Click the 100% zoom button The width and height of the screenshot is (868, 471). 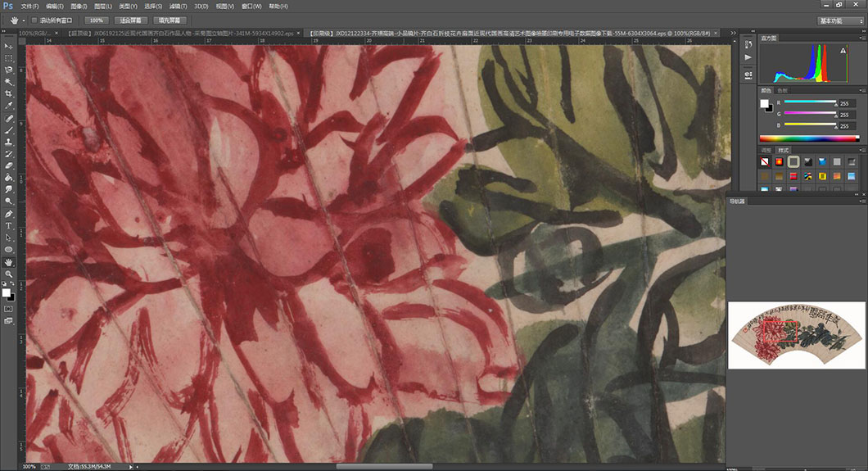(x=97, y=20)
